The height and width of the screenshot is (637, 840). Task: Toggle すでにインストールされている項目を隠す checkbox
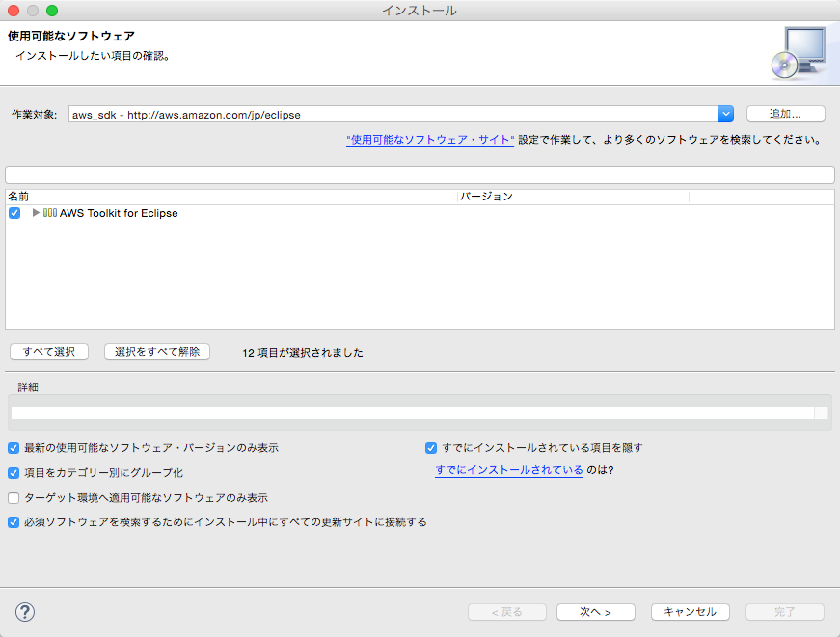click(431, 448)
